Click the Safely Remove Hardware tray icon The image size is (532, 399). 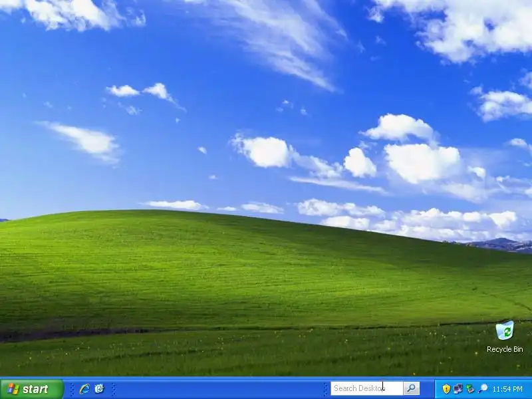tap(470, 389)
